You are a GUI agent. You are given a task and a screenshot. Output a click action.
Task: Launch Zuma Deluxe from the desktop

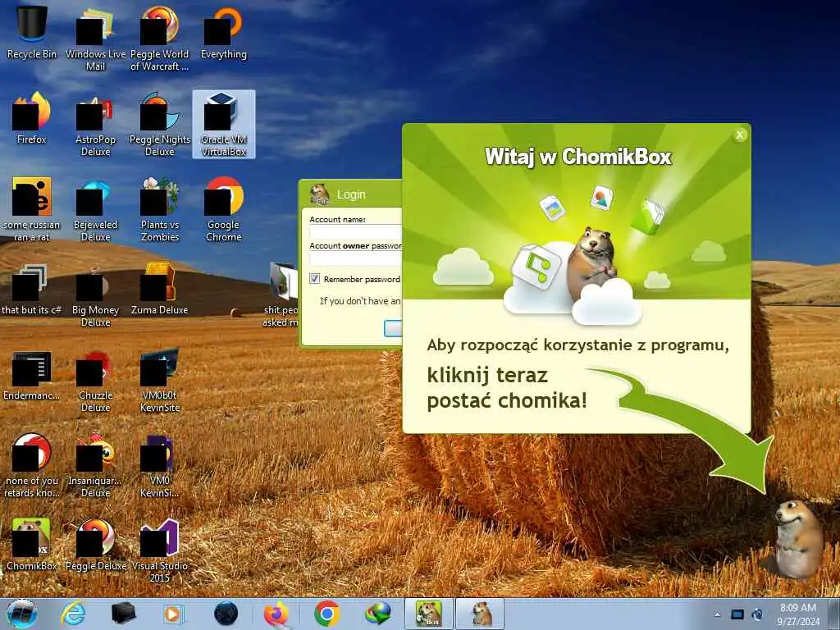click(160, 290)
